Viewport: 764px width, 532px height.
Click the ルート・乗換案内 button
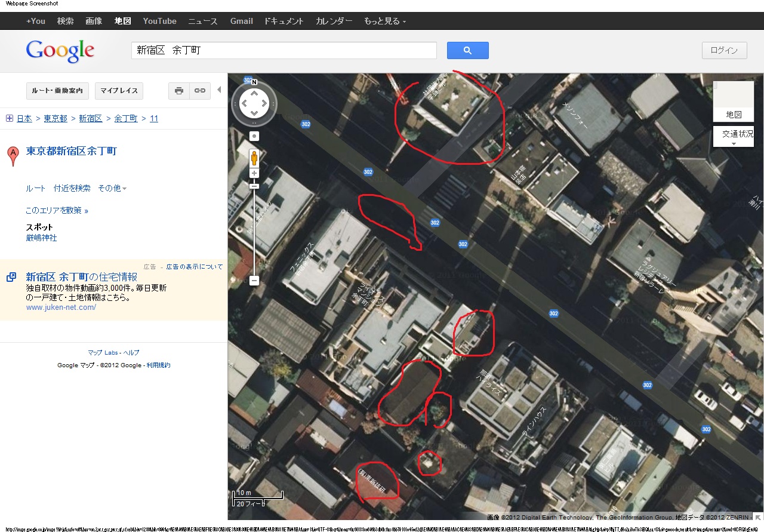pos(58,91)
